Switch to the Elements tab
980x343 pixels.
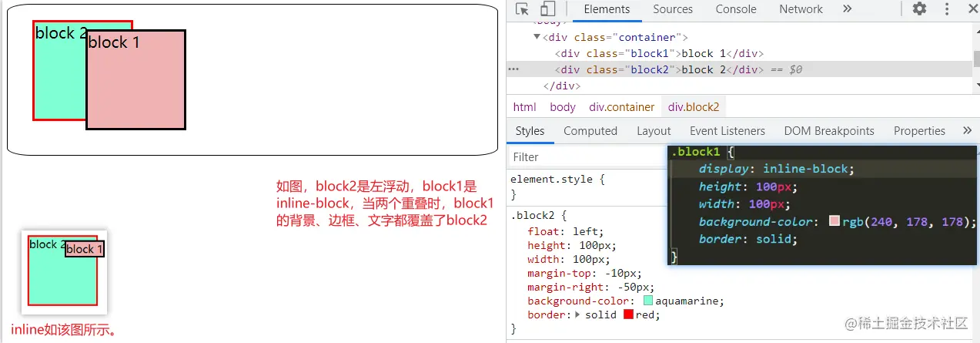point(607,9)
